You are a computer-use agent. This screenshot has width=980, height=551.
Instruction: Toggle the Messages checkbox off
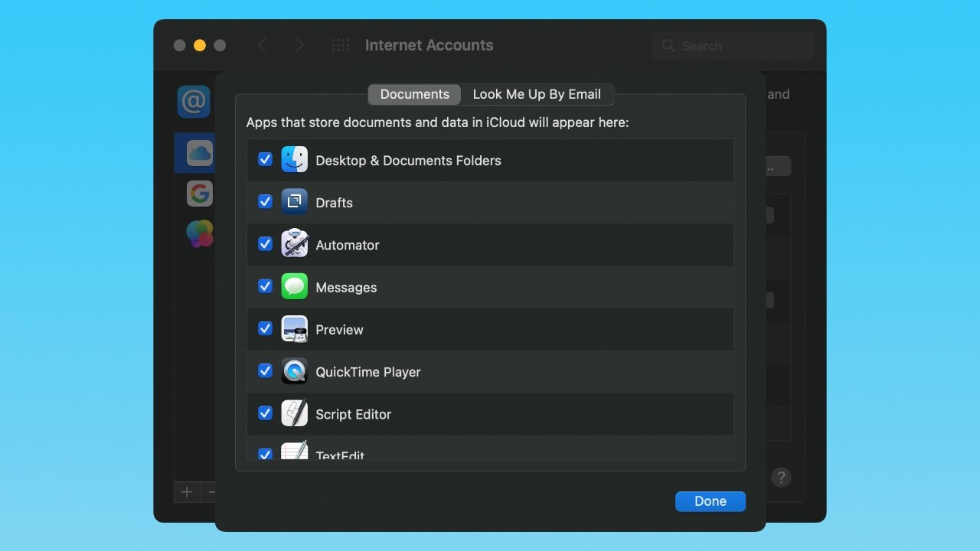[265, 286]
